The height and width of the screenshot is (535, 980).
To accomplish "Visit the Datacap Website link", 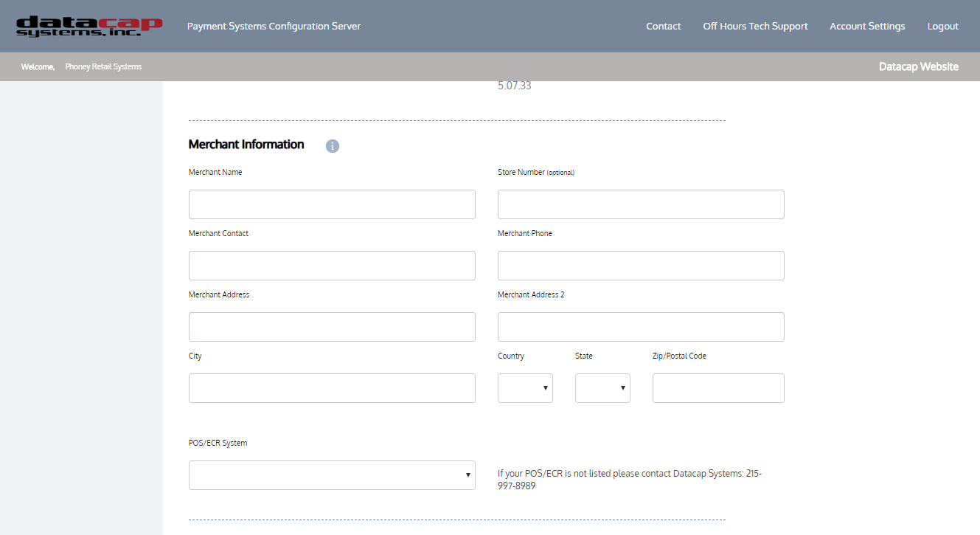I will pos(919,66).
